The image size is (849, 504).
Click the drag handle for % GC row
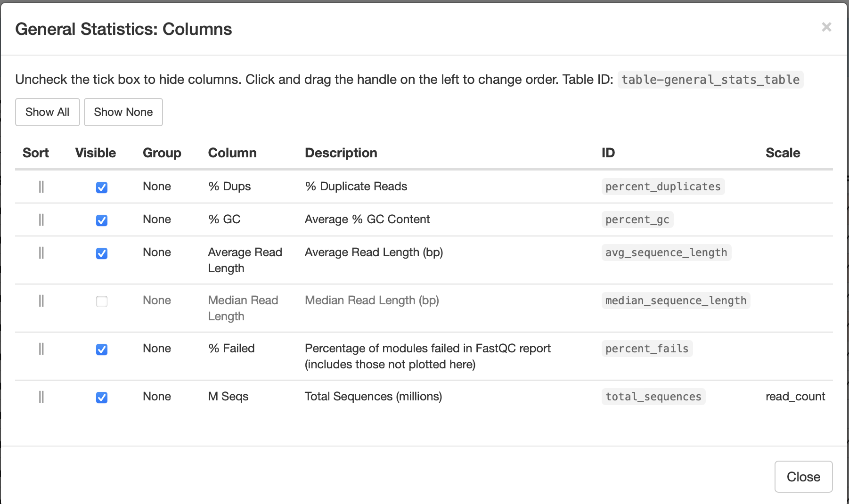41,220
